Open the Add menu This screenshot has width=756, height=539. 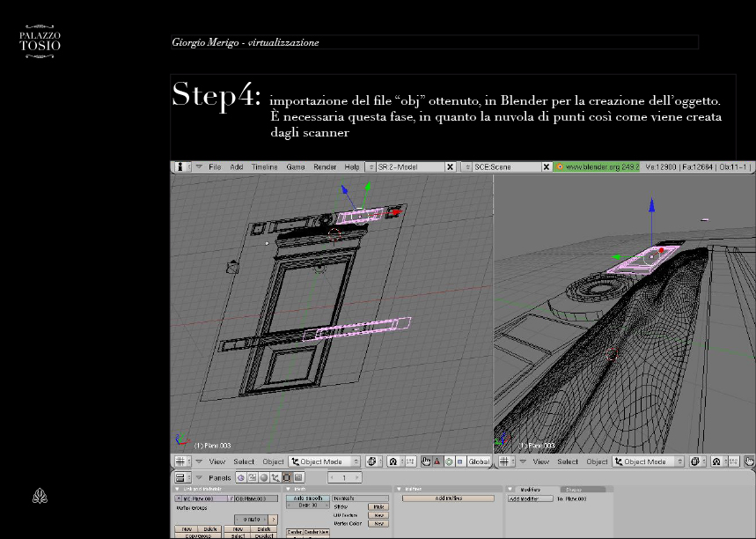click(x=236, y=167)
